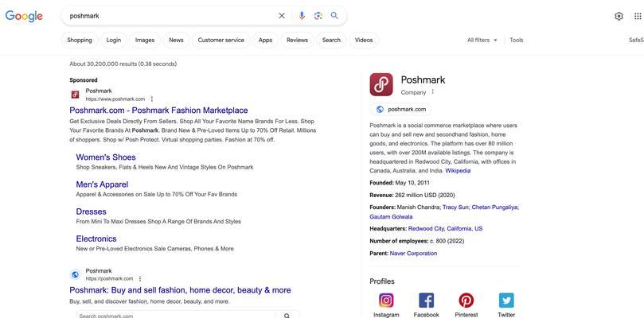The height and width of the screenshot is (318, 644).
Task: Open Google Lens image search icon
Action: [318, 16]
